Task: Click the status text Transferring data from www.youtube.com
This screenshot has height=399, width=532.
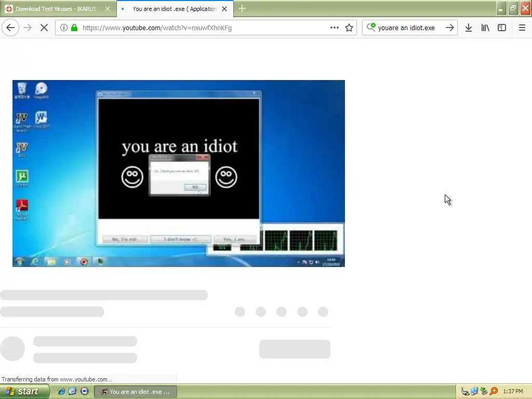Action: tap(57, 379)
